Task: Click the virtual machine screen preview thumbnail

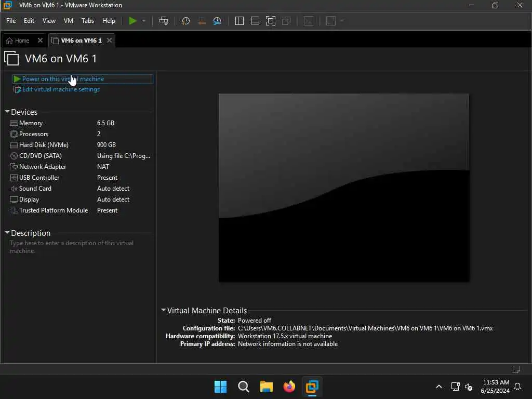Action: [344, 188]
